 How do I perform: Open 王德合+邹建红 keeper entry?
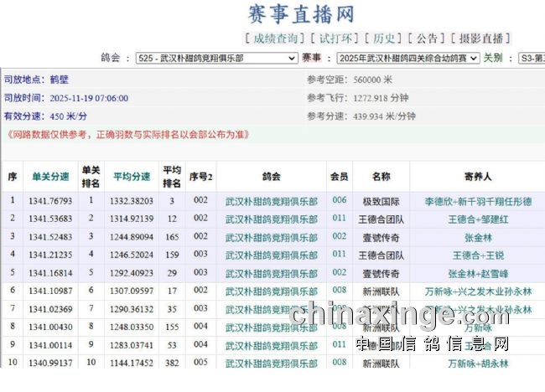pyautogui.click(x=478, y=219)
